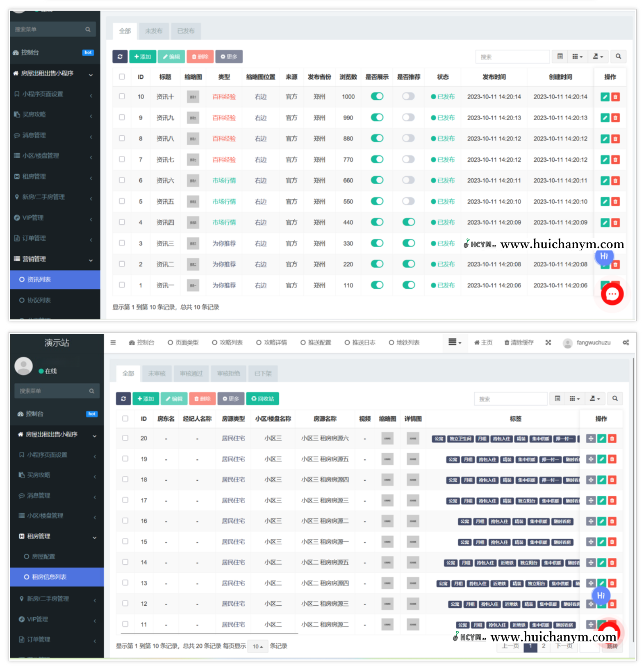This screenshot has width=644, height=666.
Task: Click the red delete icon for row ID 10
Action: coord(615,97)
